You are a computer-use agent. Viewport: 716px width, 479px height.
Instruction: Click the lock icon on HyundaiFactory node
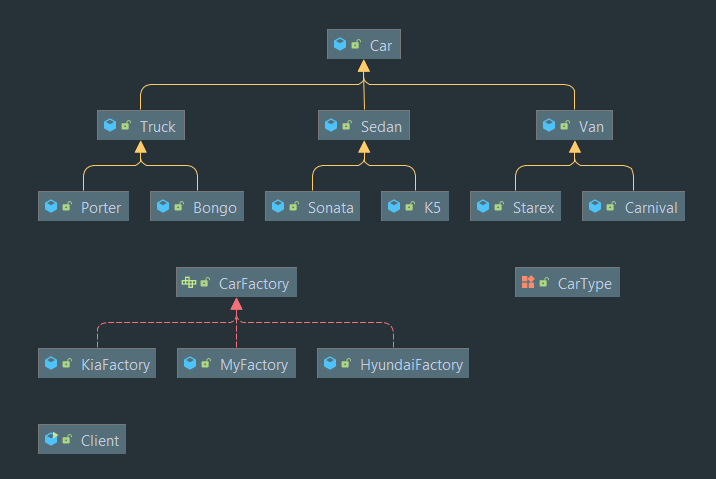tap(346, 363)
